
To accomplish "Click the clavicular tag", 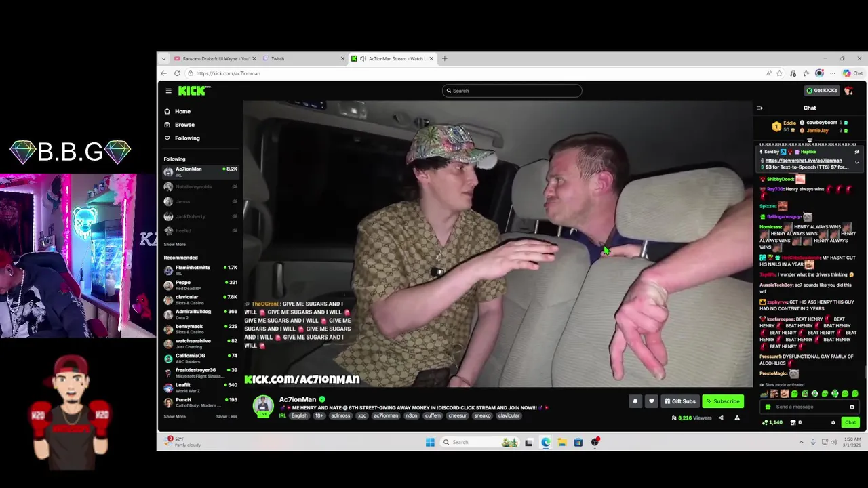I will pos(509,416).
